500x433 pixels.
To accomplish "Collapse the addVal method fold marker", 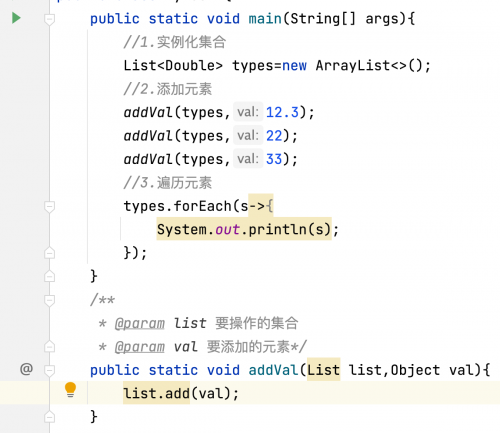I will click(49, 370).
